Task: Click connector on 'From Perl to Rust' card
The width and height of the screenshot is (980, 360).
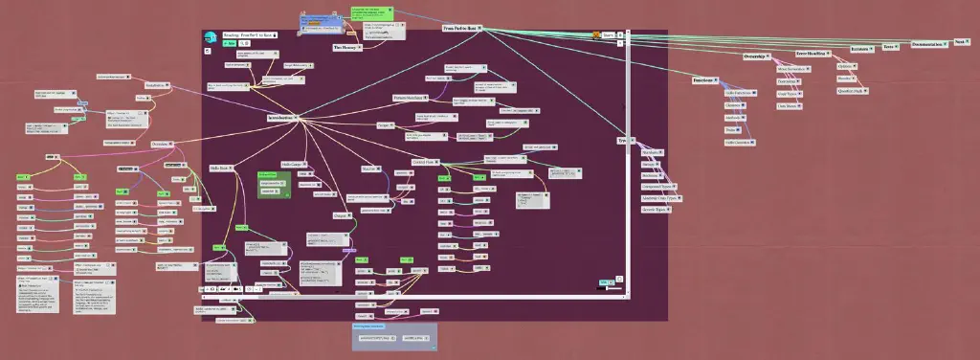Action: point(479,28)
